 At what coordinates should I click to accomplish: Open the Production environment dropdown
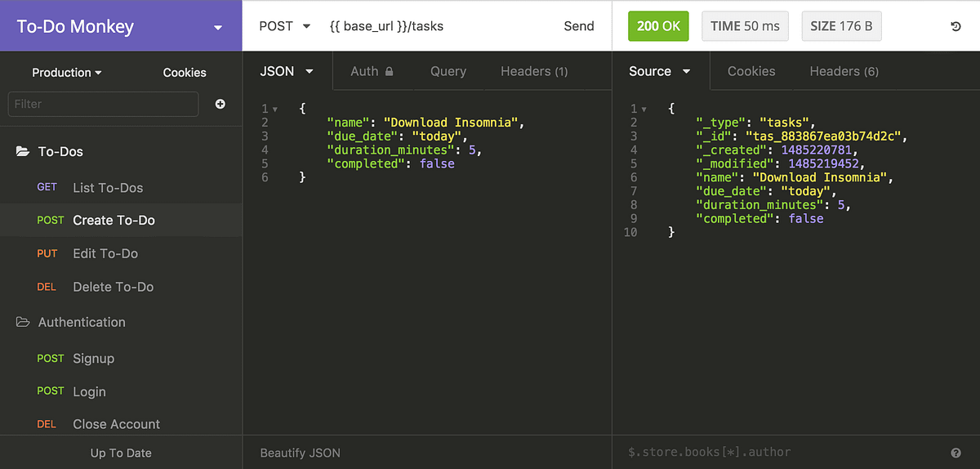pos(67,73)
